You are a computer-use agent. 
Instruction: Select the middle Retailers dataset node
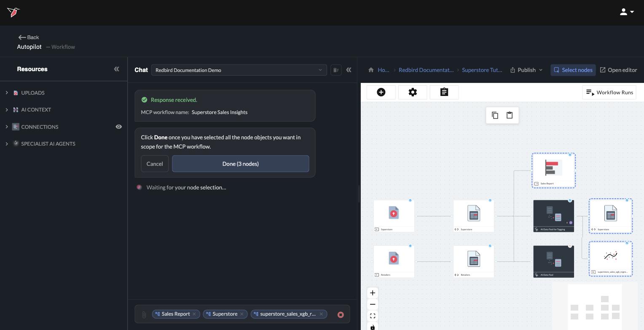click(474, 261)
